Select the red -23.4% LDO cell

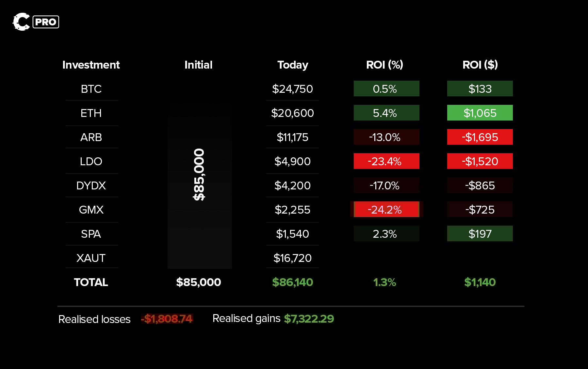click(x=386, y=161)
